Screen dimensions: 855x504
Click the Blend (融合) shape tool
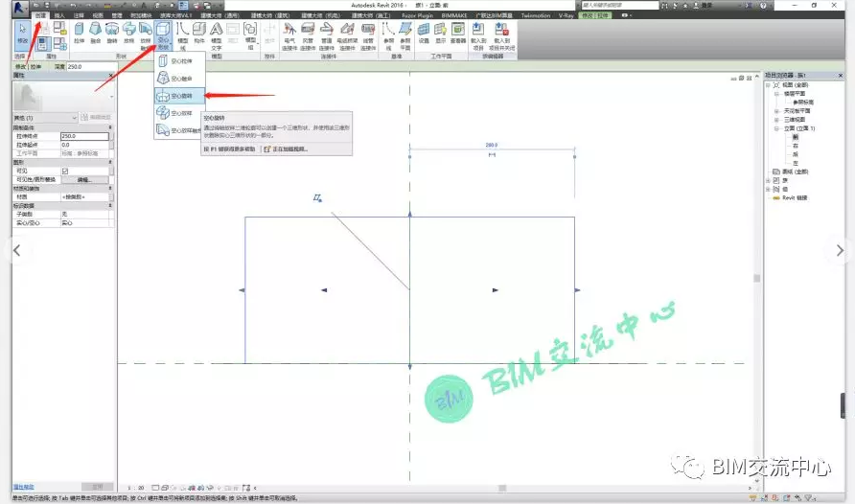click(x=96, y=33)
